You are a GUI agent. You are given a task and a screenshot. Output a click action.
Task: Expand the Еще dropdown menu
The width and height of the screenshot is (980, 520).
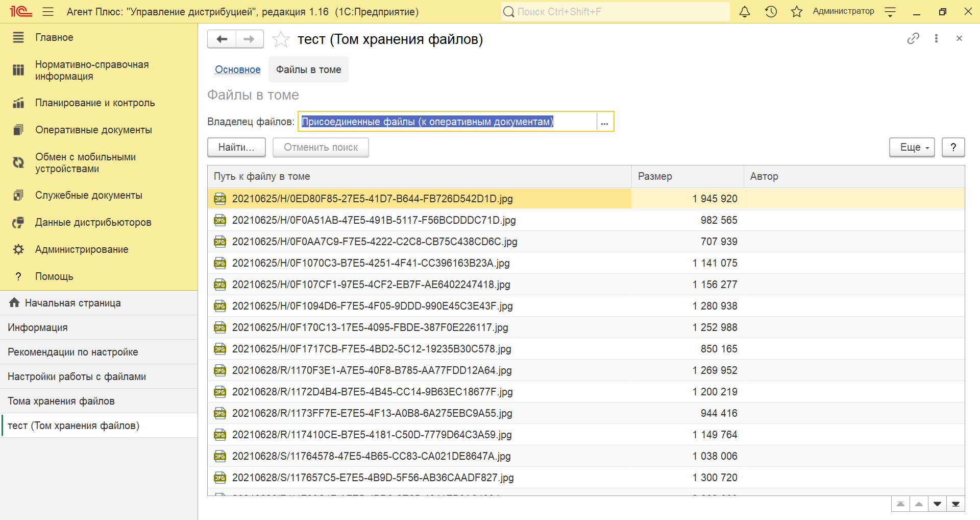[912, 147]
